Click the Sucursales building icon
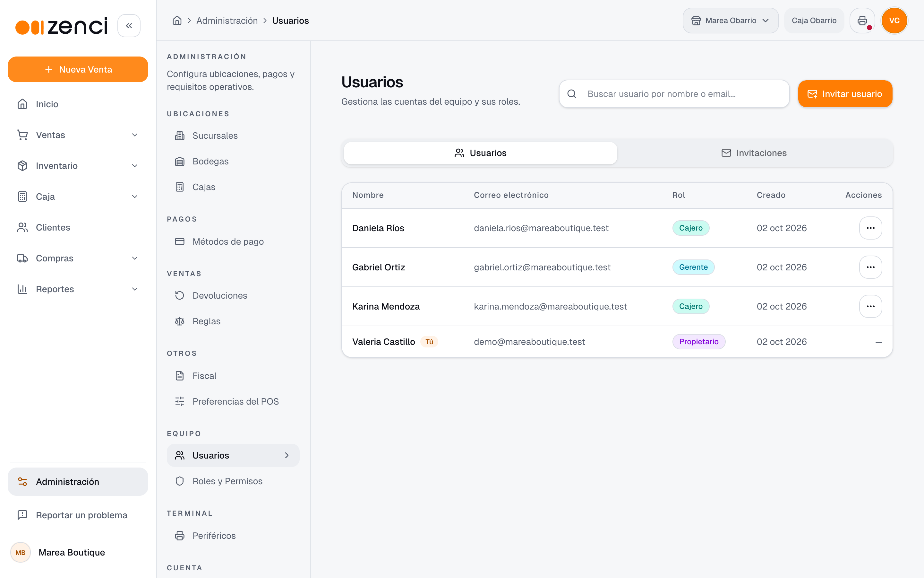Viewport: 924px width, 578px height. 179,136
